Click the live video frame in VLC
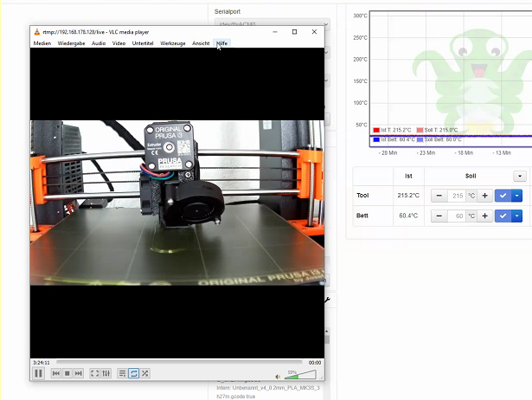Screen dimensions: 532x400 pos(177,203)
